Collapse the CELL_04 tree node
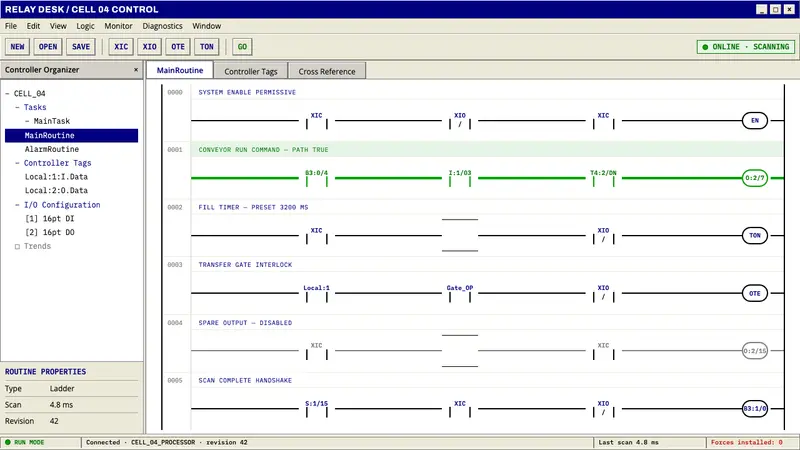The image size is (800, 450). 7,94
